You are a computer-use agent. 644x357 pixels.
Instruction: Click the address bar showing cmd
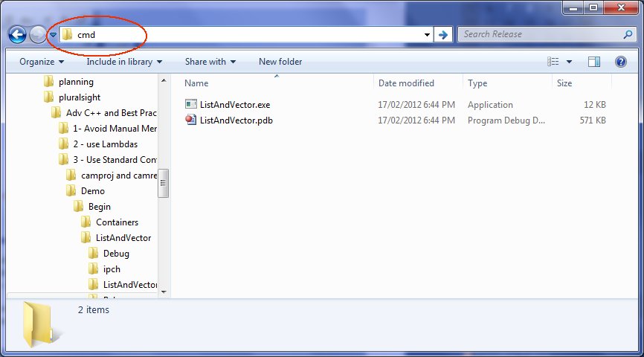[246, 35]
